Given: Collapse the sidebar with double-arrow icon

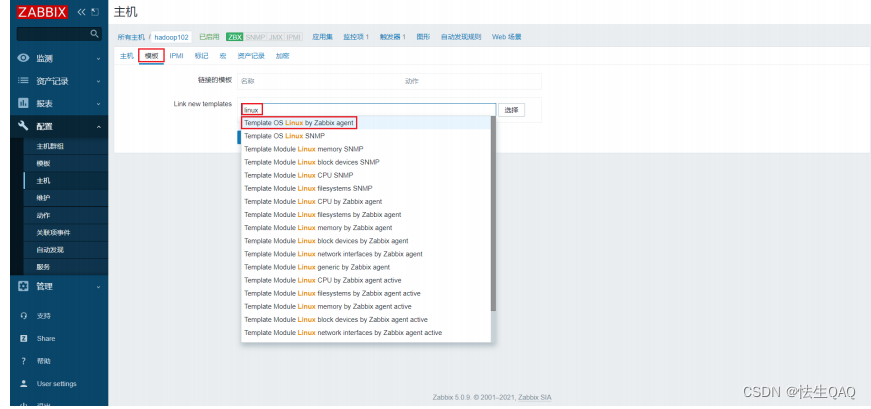Looking at the screenshot, I should 82,12.
